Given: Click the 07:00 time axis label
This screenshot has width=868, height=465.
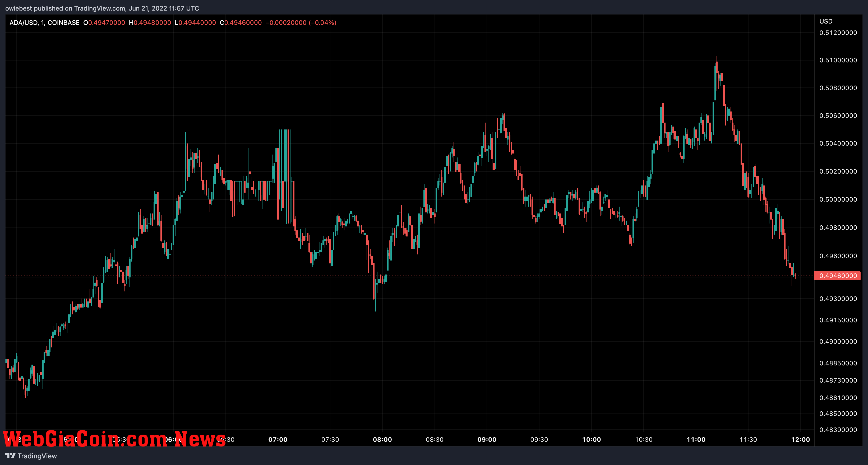Looking at the screenshot, I should pos(278,439).
